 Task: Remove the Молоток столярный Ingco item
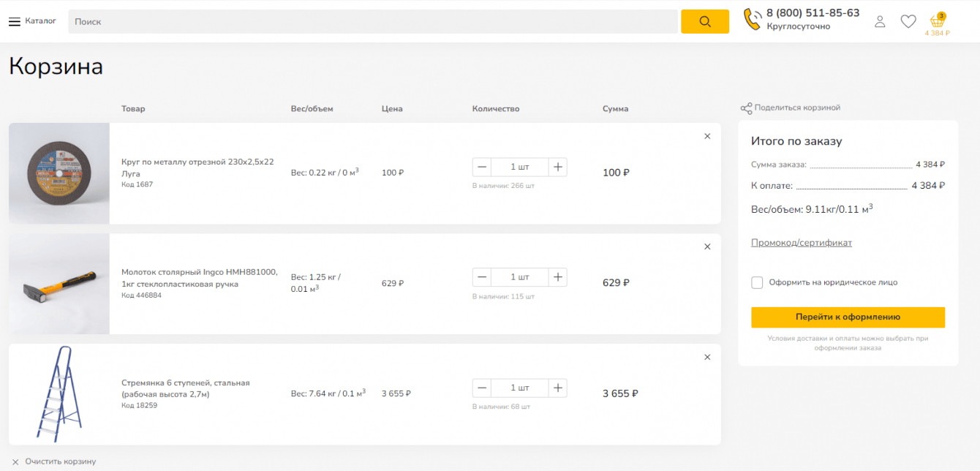(707, 246)
